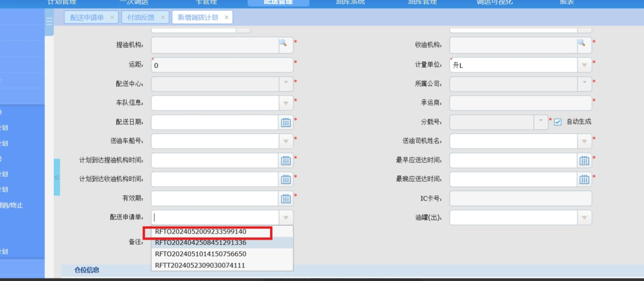
Task: Open calendar picker for 有效期
Action: coord(286,199)
